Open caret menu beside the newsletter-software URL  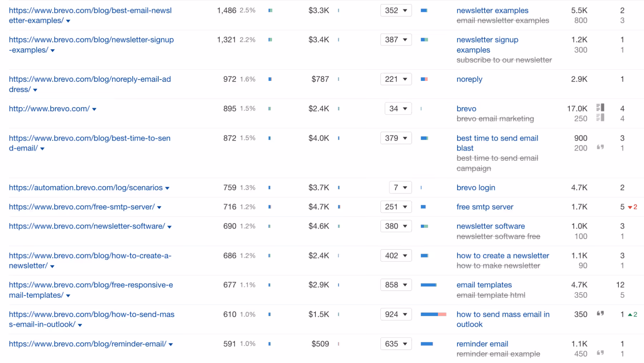(170, 227)
